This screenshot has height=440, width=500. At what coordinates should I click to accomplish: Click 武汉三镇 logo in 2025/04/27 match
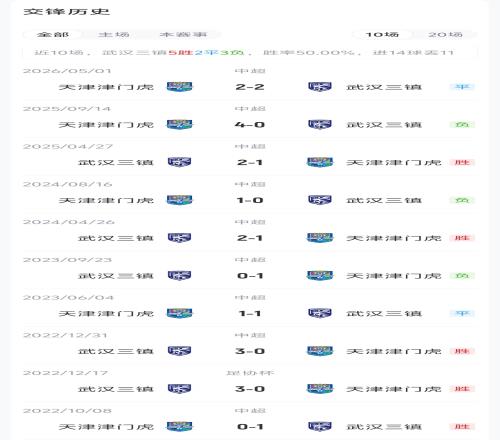(x=179, y=162)
